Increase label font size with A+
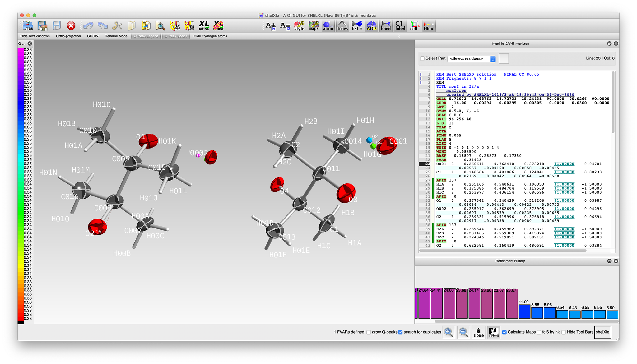 (270, 26)
